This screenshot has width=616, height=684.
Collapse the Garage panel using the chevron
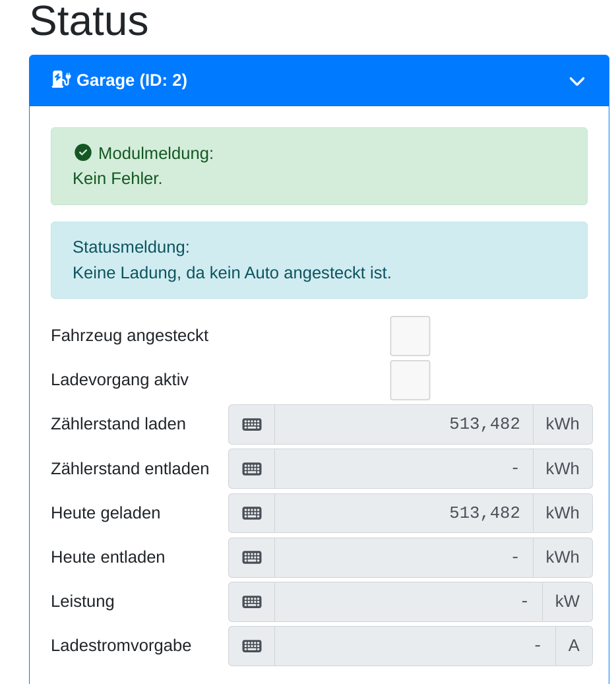tap(576, 81)
